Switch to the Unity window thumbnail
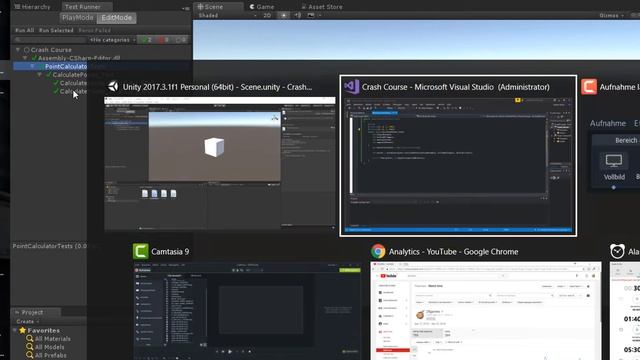This screenshot has width=640, height=360. (220, 164)
